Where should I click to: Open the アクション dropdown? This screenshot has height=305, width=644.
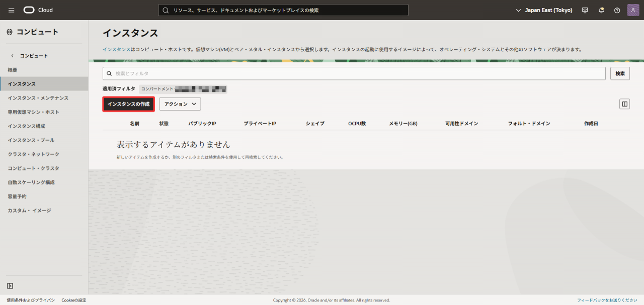[x=180, y=104]
